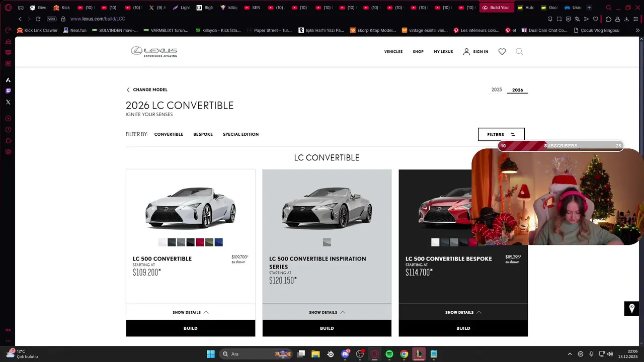
Task: Open the My Lexus menu
Action: (443, 52)
